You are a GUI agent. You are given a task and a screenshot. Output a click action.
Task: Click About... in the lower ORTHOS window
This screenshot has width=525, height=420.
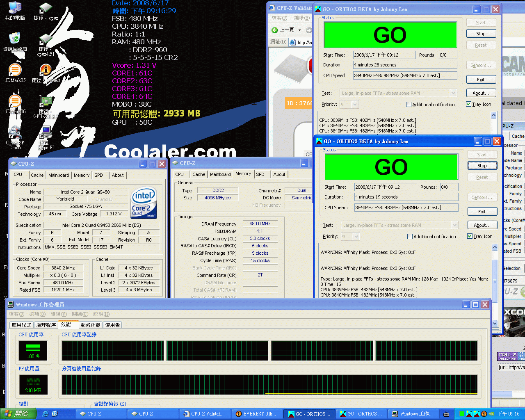pyautogui.click(x=482, y=225)
